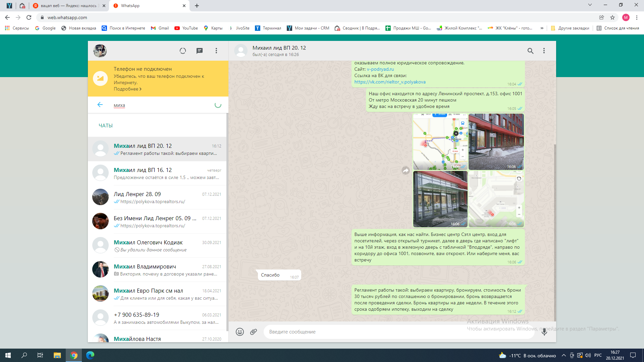
Task: Start a new chat via message icon
Action: pos(200,51)
